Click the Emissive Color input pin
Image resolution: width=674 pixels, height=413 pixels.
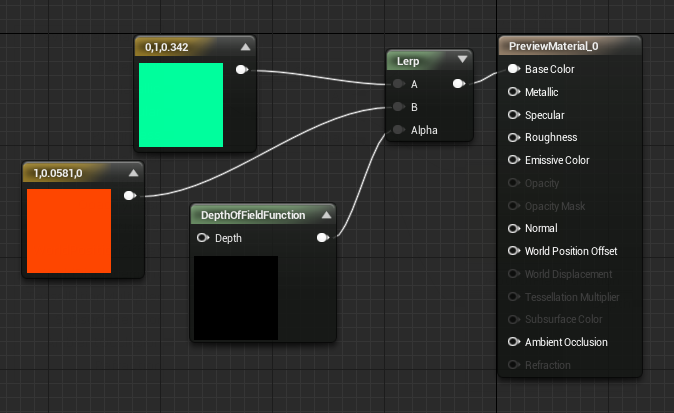[514, 160]
